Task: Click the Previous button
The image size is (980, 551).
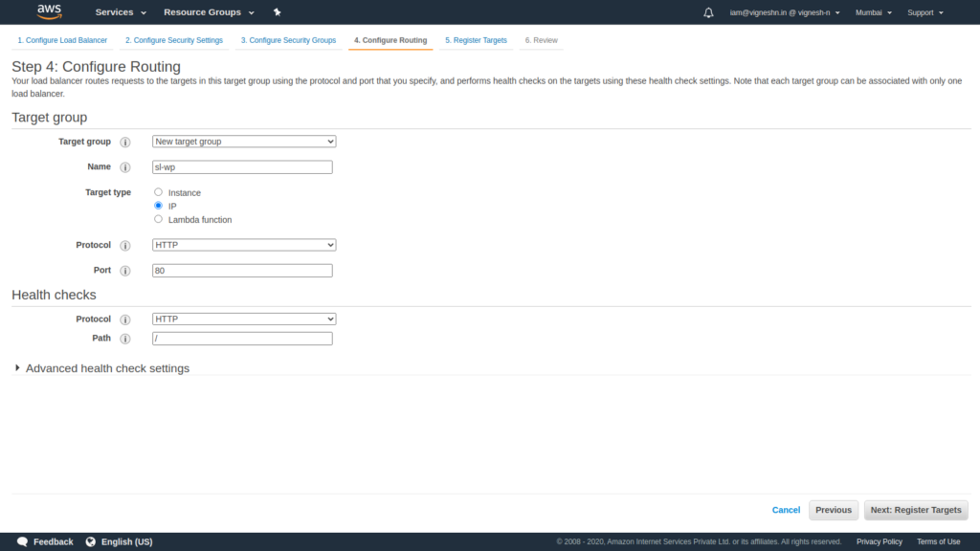Action: pyautogui.click(x=834, y=511)
